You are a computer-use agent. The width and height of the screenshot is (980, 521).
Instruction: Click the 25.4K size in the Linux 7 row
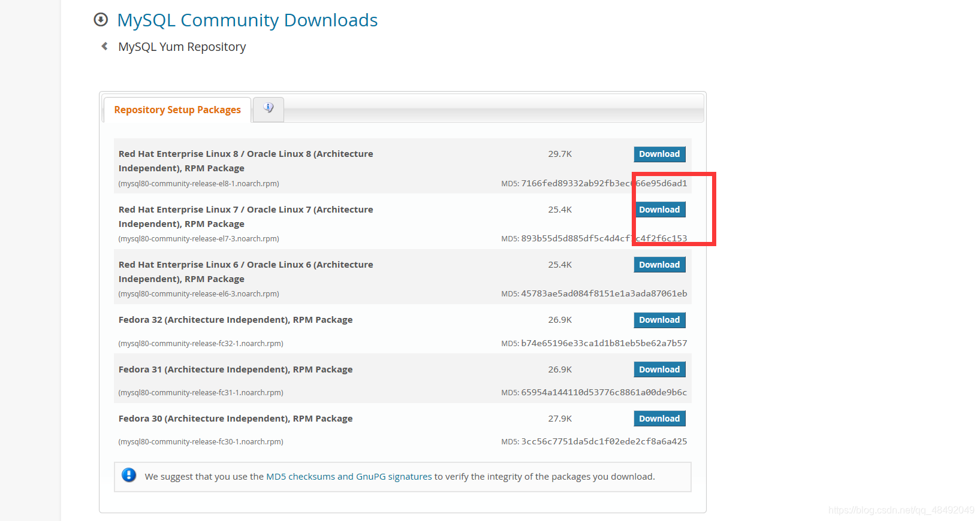tap(560, 210)
